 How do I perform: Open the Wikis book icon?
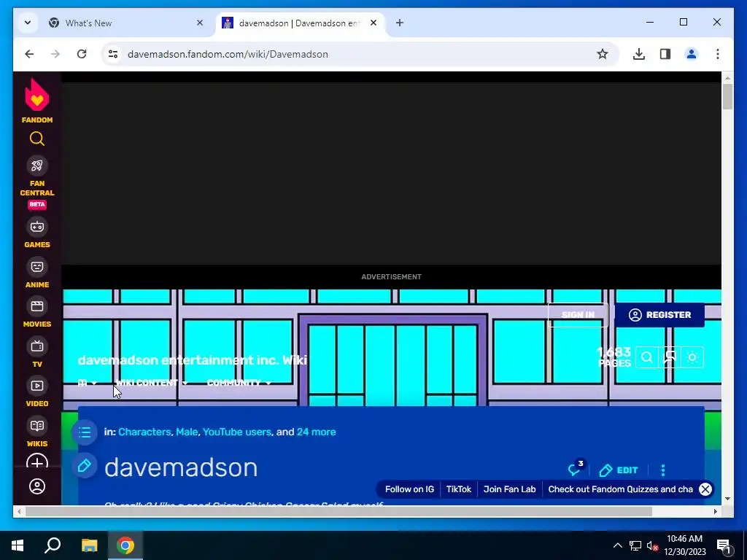[x=37, y=426]
